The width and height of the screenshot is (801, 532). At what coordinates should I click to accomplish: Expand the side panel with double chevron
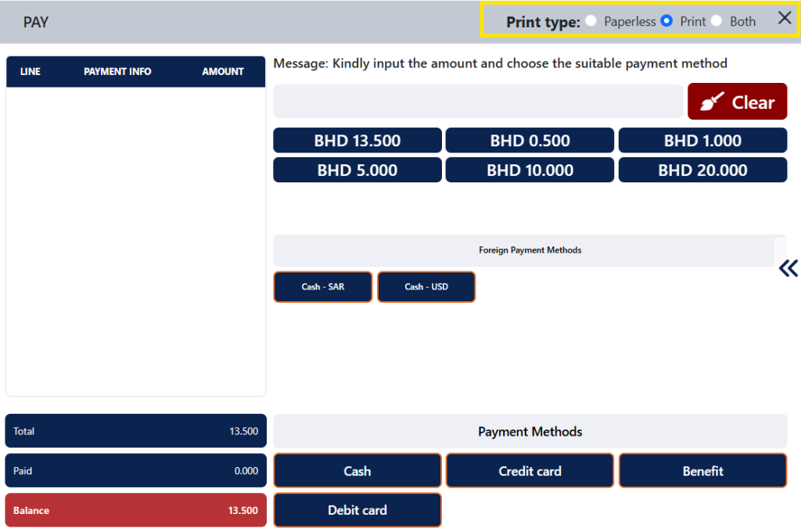tap(788, 268)
